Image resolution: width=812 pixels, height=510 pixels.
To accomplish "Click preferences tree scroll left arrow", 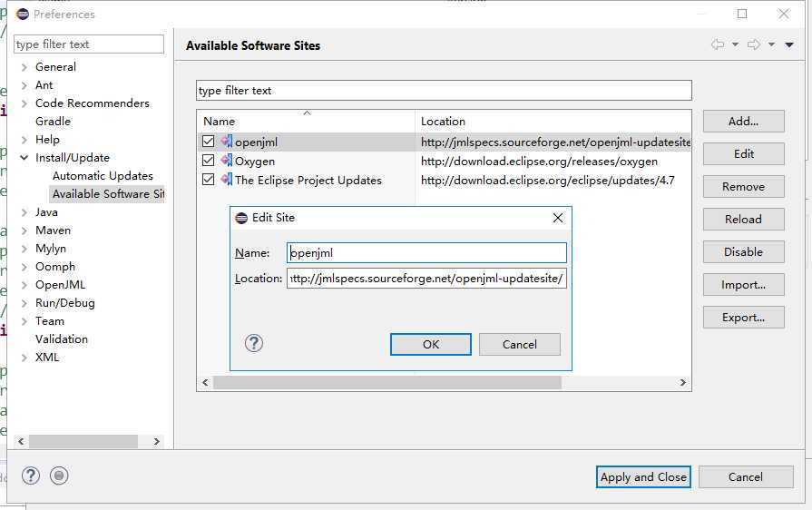I will click(21, 441).
